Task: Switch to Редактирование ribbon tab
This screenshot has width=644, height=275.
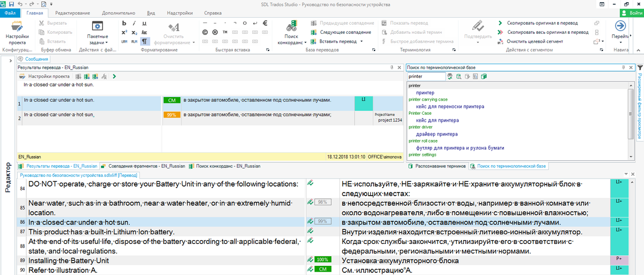Action: coord(71,12)
